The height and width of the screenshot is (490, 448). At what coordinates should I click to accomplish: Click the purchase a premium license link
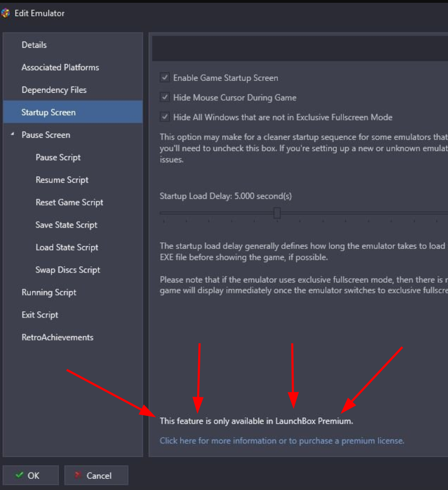click(x=282, y=441)
